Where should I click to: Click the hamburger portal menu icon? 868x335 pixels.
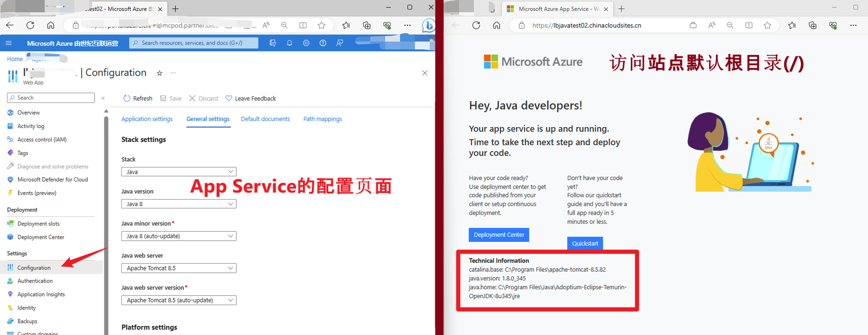point(9,43)
